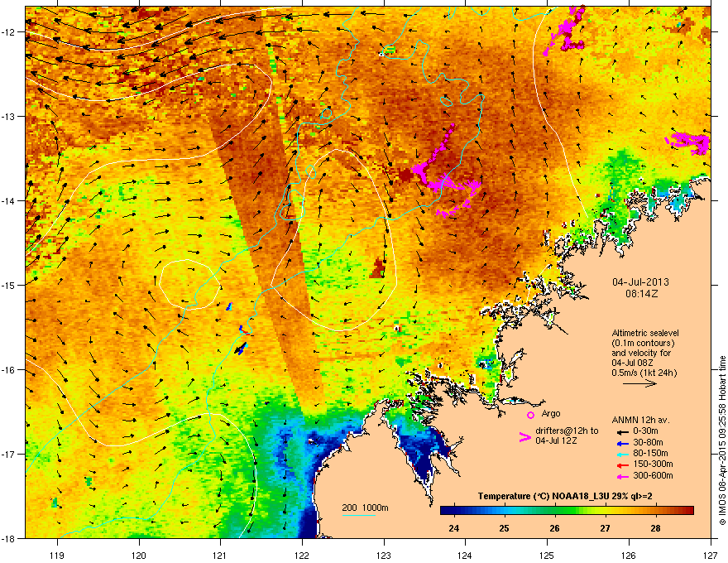Click the '200 1000m' bathymetry label
Image resolution: width=728 pixels, height=563 pixels.
point(365,508)
